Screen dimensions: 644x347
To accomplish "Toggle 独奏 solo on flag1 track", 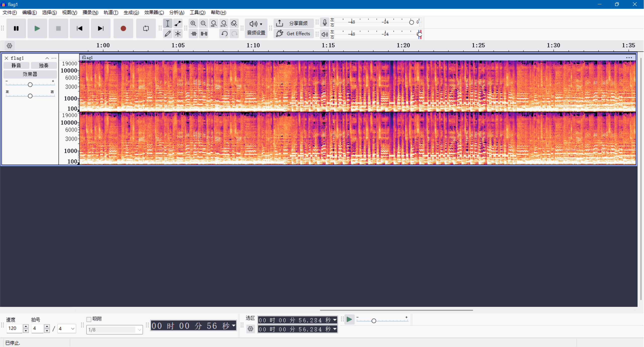I will (x=44, y=66).
